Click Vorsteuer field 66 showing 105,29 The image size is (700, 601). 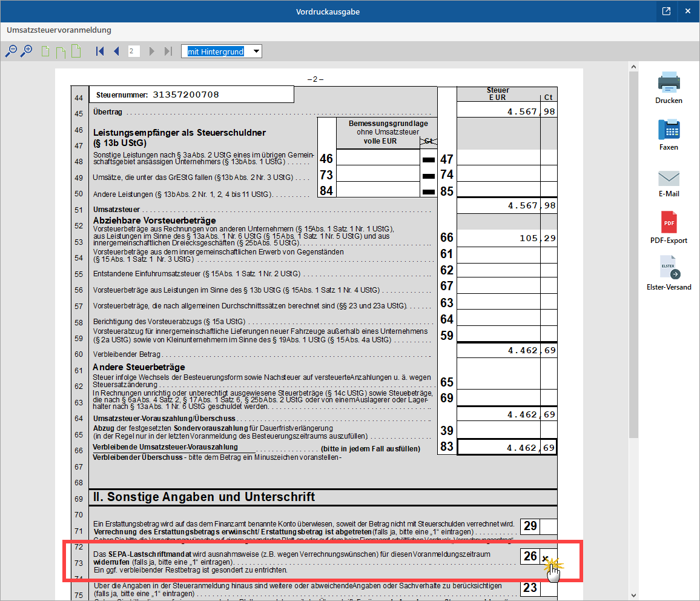point(507,238)
